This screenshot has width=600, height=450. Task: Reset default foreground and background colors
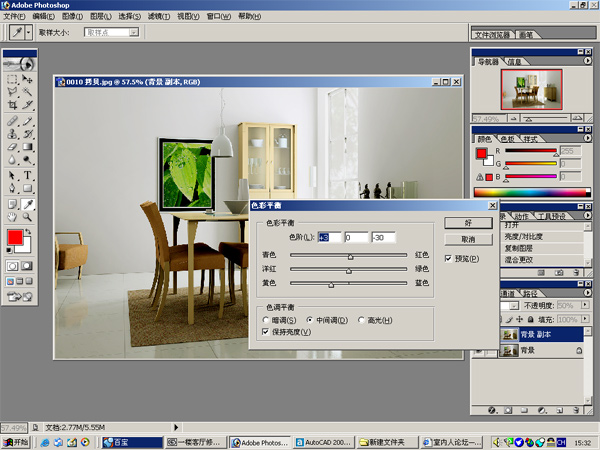(9, 250)
